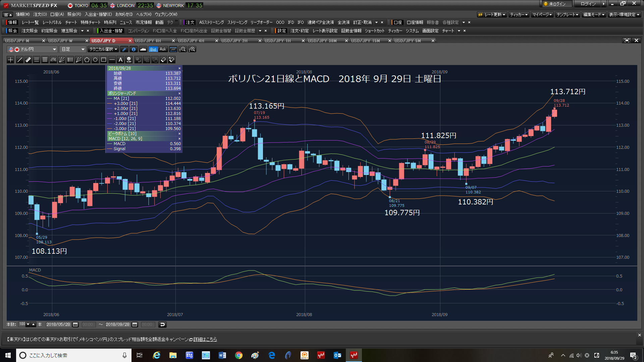Increase the 本数 bar count stepper
644x362 pixels.
(x=33, y=324)
